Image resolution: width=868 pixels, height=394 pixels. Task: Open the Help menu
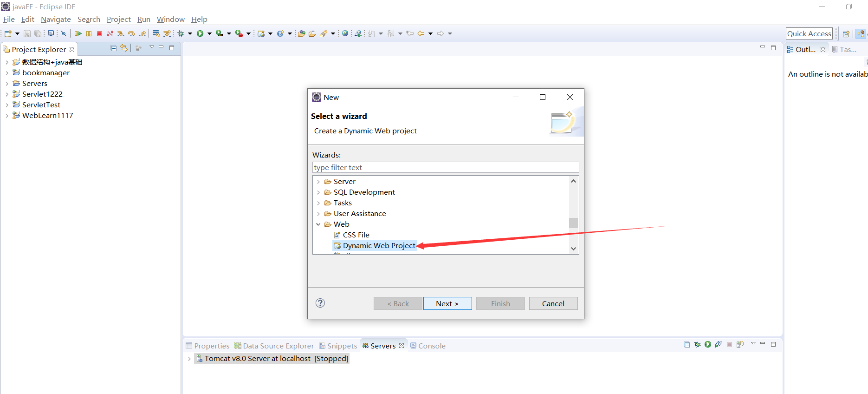pos(199,19)
